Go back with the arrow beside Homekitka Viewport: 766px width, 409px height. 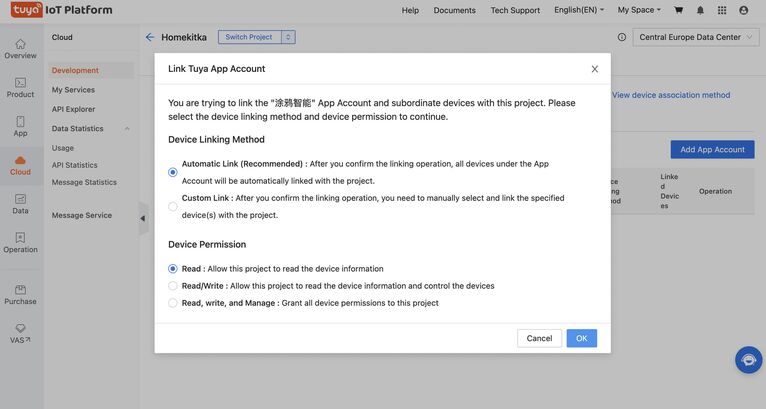click(x=150, y=37)
